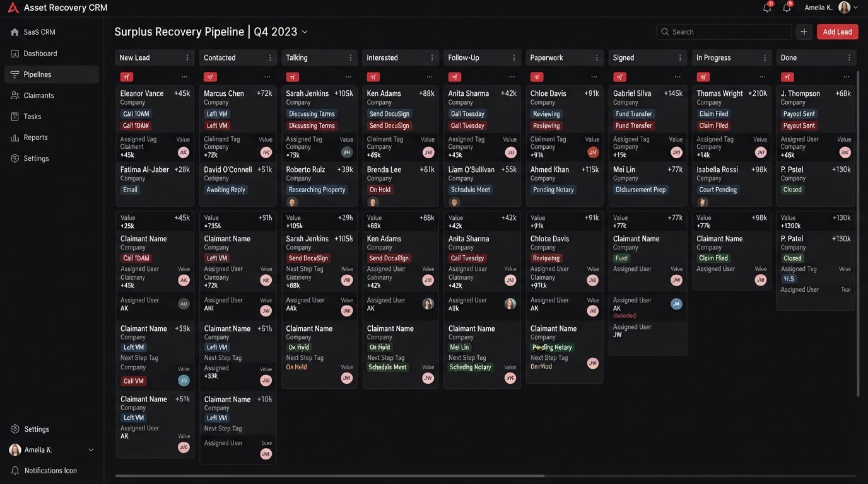The width and height of the screenshot is (868, 484).
Task: Expand the Q4 2023 pipeline dropdown
Action: (x=305, y=32)
